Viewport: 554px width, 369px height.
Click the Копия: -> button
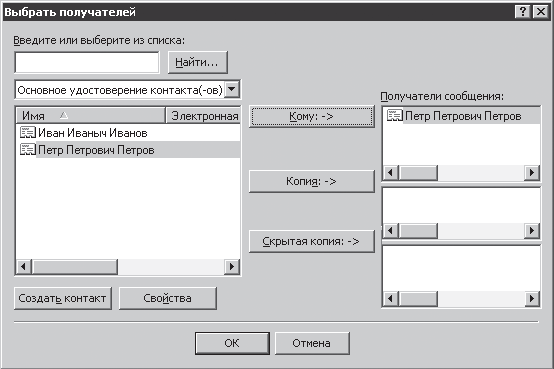pyautogui.click(x=312, y=181)
